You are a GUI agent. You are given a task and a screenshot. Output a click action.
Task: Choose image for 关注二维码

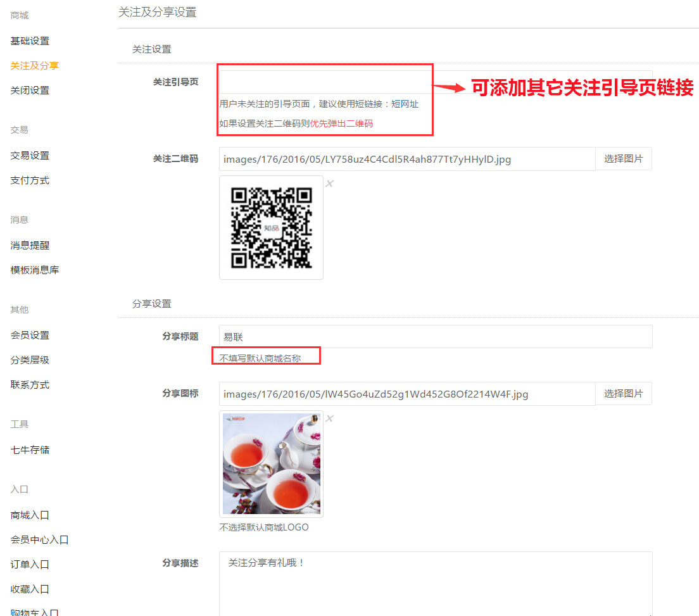623,159
